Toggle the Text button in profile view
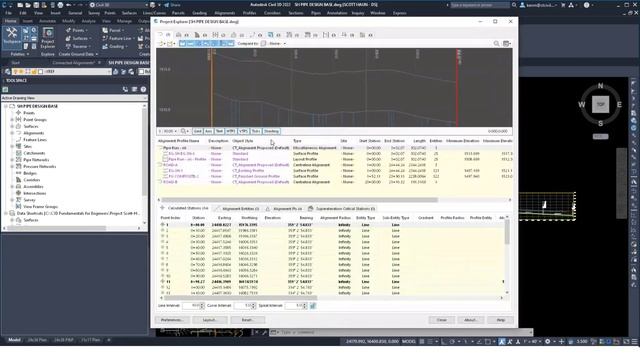 (x=219, y=131)
